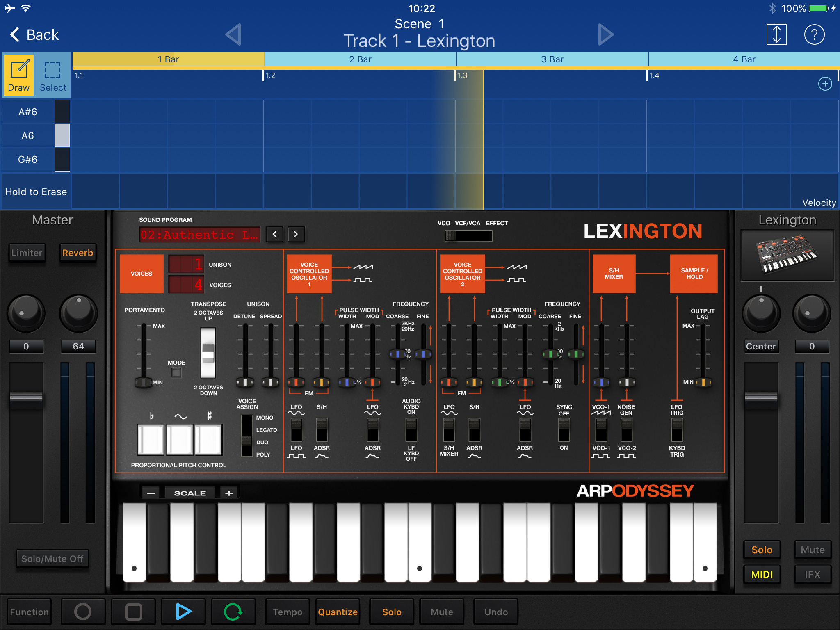Advance to next track using right chevron
The height and width of the screenshot is (630, 840).
point(605,34)
